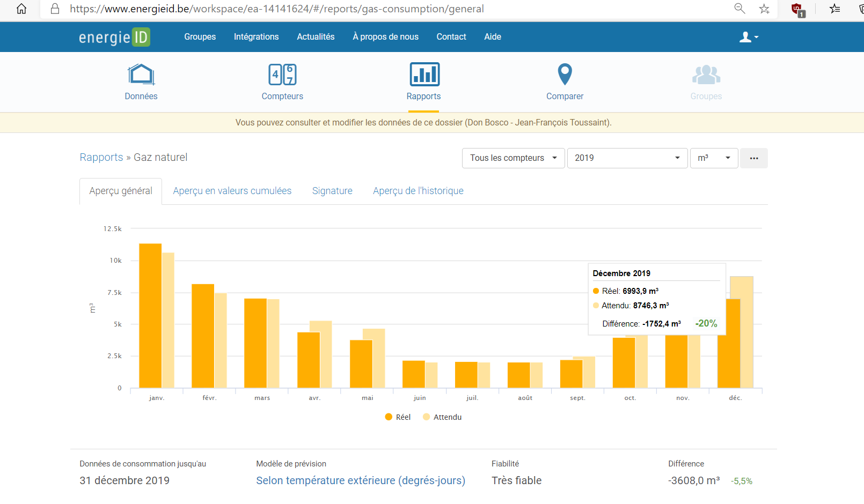Open the Compteurs meter icon

pos(282,74)
